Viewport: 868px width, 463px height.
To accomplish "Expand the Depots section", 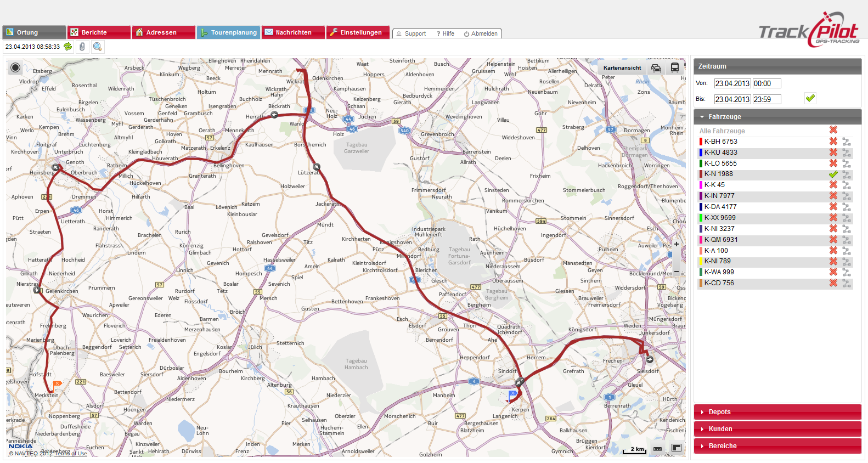I will pos(777,412).
